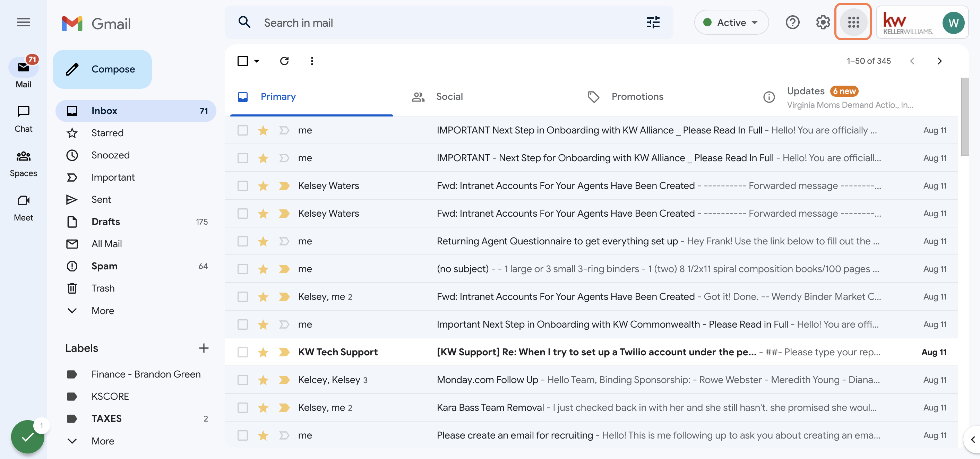
Task: Check the Monday.com Follow Up email
Action: pyautogui.click(x=243, y=380)
